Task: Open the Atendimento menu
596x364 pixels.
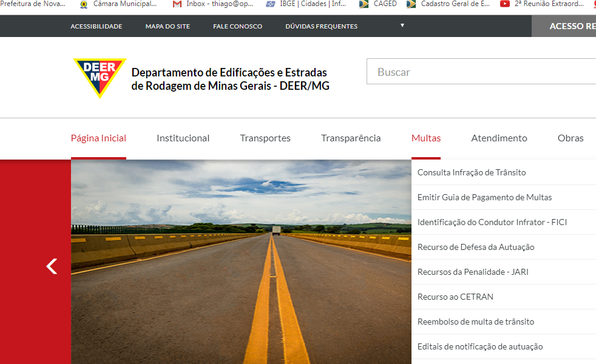Action: [499, 138]
